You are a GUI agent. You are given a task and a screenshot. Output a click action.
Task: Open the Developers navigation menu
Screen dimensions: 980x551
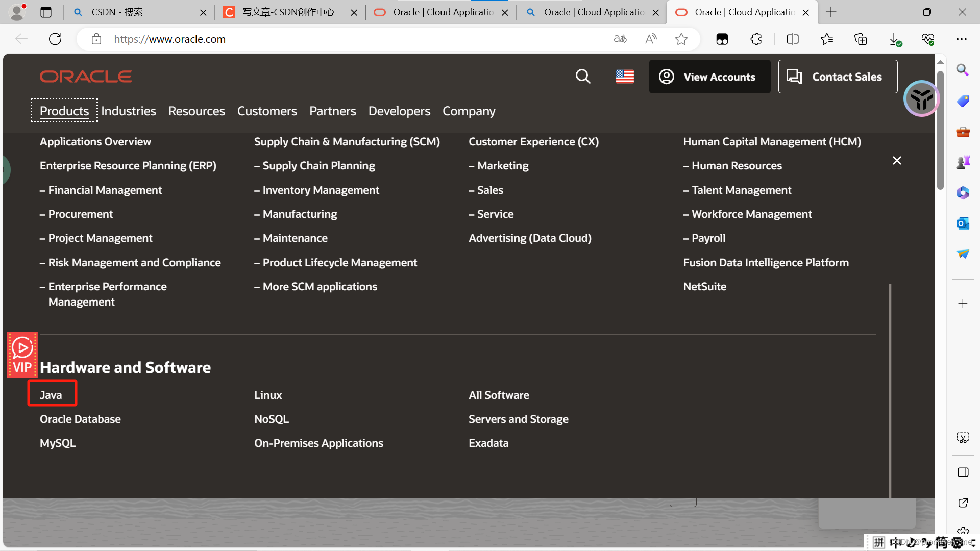pyautogui.click(x=399, y=111)
